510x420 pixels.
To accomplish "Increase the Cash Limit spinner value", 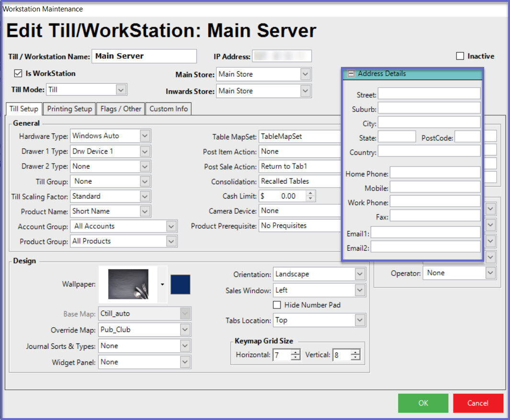I will (310, 193).
